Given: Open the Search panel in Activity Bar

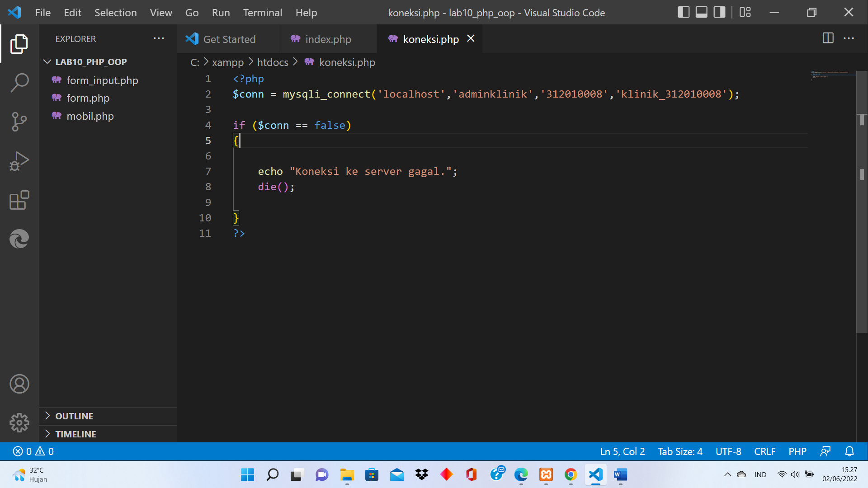Looking at the screenshot, I should pyautogui.click(x=19, y=82).
